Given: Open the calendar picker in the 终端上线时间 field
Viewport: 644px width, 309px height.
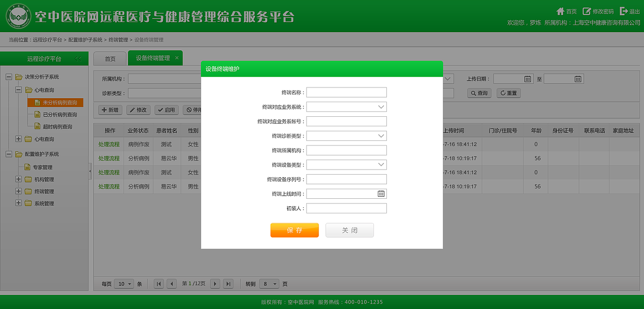Looking at the screenshot, I should pos(381,194).
